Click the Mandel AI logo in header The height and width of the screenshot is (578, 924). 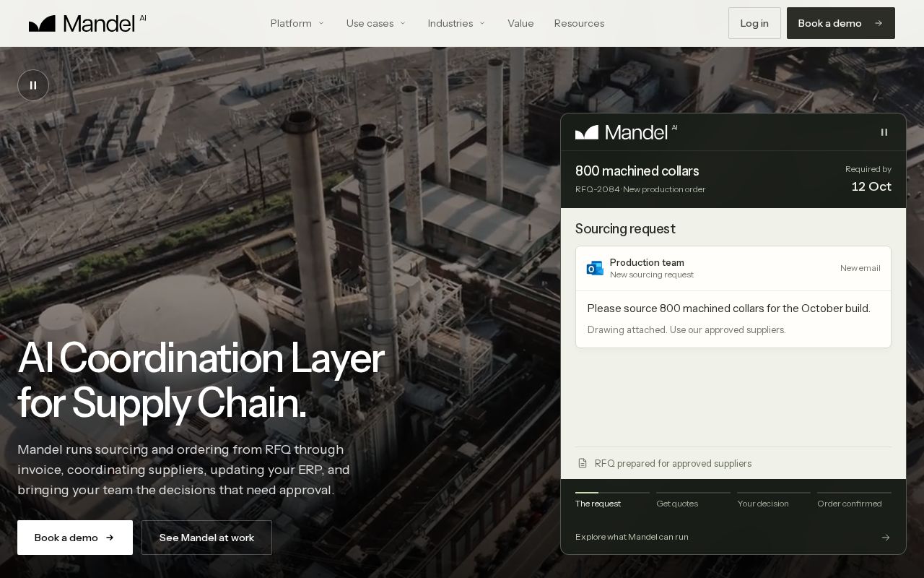tap(87, 23)
